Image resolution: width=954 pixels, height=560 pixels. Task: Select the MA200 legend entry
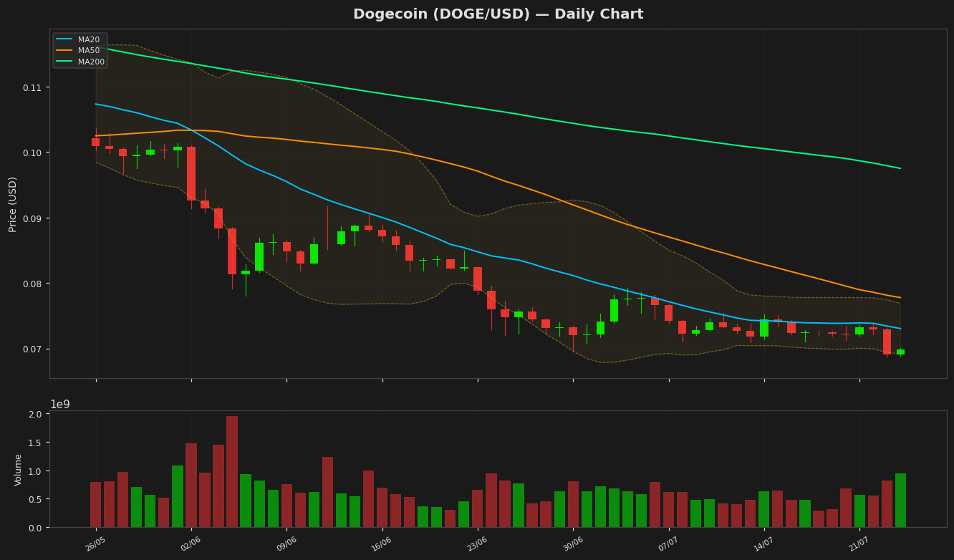(x=80, y=62)
